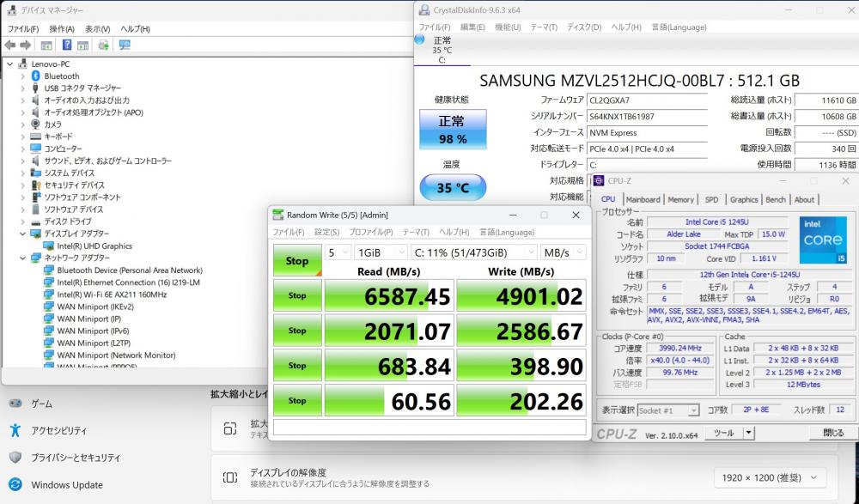This screenshot has width=859, height=504.
Task: Select the Bluetooth icon in device tree
Action: tap(35, 76)
